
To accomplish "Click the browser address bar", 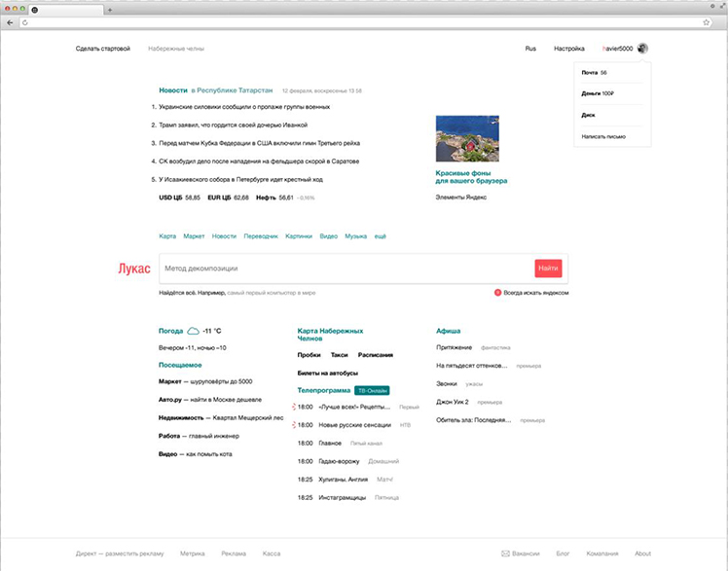I will (x=364, y=22).
